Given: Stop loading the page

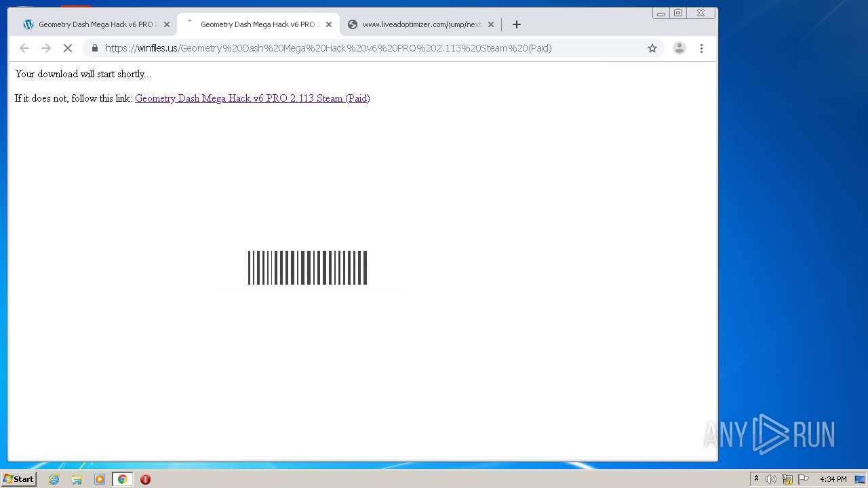Looking at the screenshot, I should point(68,48).
